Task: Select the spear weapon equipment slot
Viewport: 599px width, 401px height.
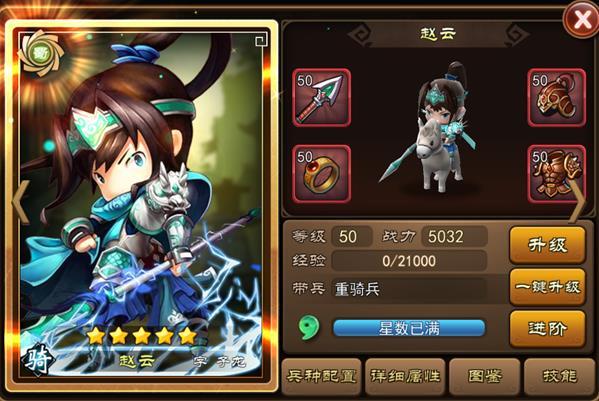Action: click(322, 98)
